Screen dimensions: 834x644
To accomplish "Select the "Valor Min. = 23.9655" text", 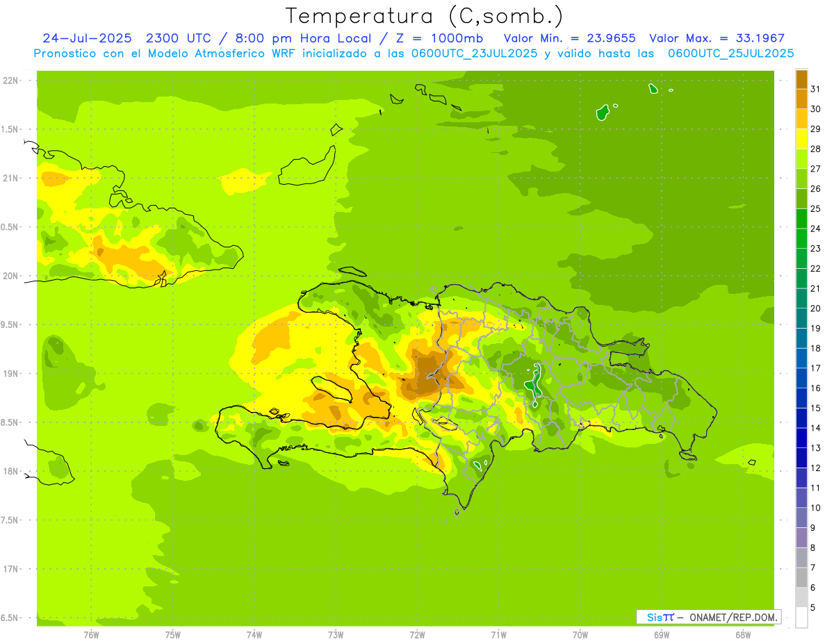I will [569, 38].
